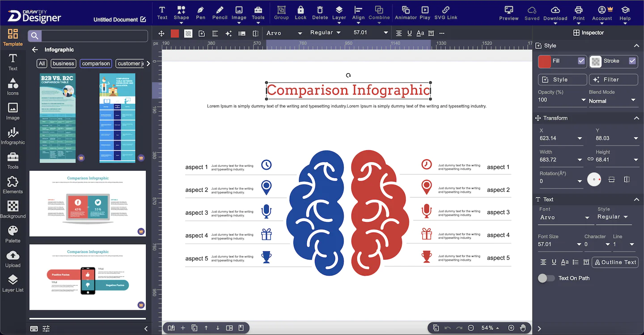This screenshot has height=335, width=644.
Task: Delete the selected object with trash icon
Action: click(x=320, y=13)
